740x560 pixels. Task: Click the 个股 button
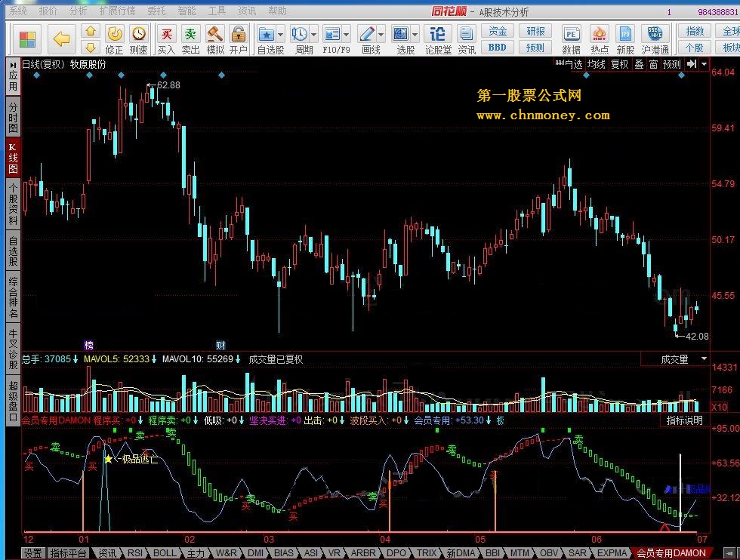694,48
